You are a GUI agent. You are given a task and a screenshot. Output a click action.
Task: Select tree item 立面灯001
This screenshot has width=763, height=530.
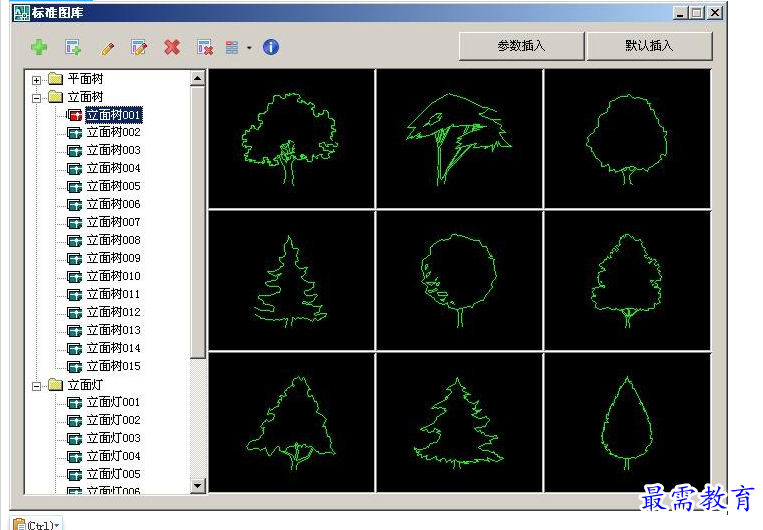[114, 402]
